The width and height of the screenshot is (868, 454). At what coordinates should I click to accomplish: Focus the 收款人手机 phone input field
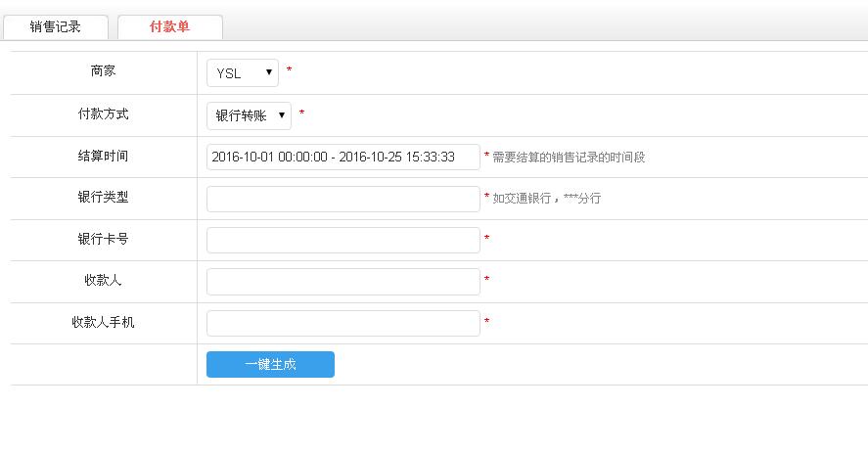tap(343, 323)
